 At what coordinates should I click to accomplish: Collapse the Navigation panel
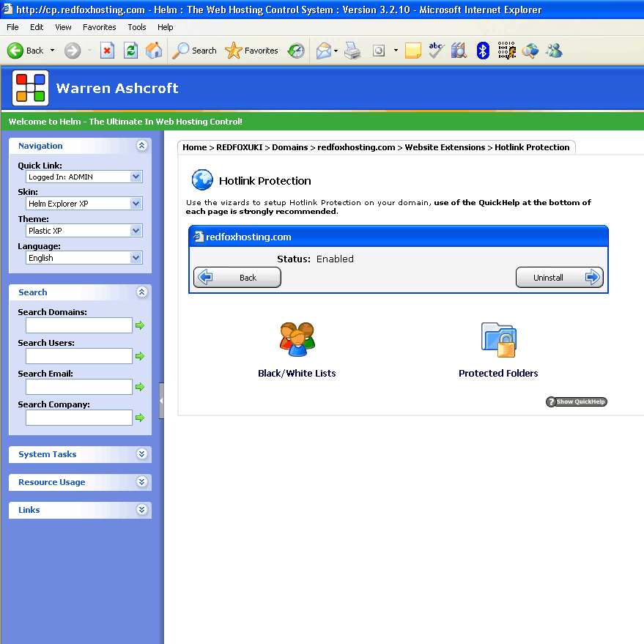(x=141, y=145)
